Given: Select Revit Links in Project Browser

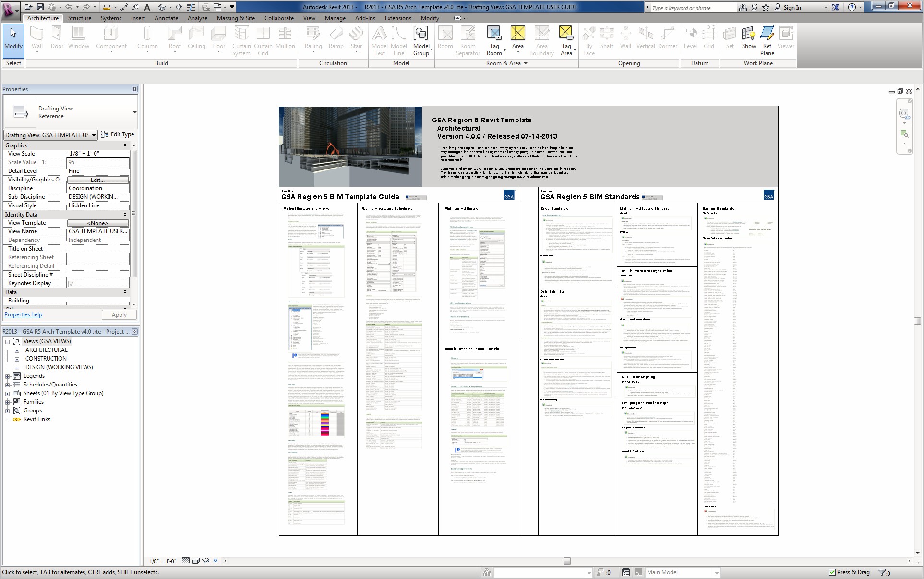Looking at the screenshot, I should 37,420.
